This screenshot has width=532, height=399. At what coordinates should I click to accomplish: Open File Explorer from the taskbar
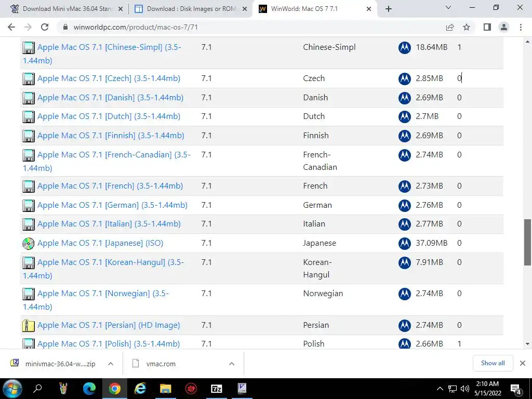click(166, 389)
